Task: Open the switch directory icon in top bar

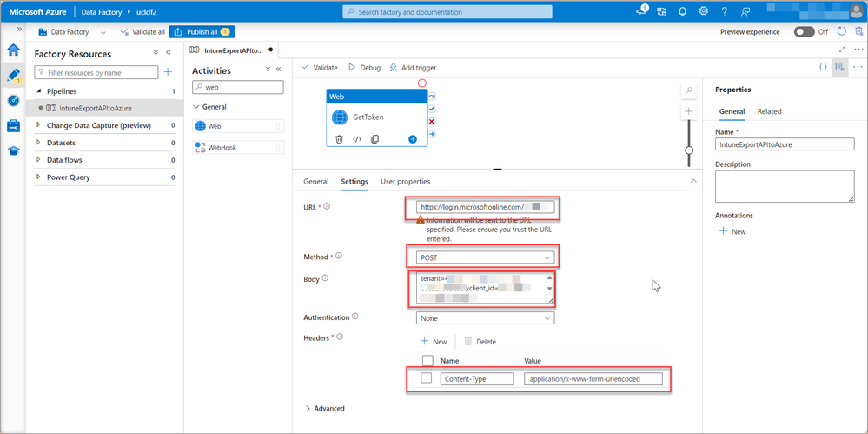Action: point(661,11)
